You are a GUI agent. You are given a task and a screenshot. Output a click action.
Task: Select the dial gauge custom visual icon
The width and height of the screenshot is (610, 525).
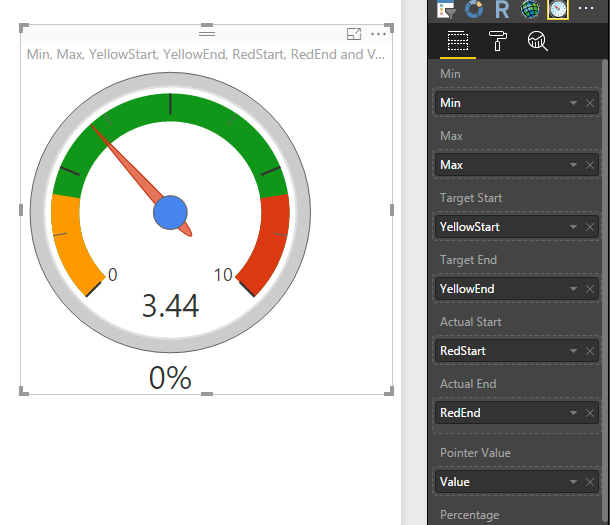pos(558,9)
